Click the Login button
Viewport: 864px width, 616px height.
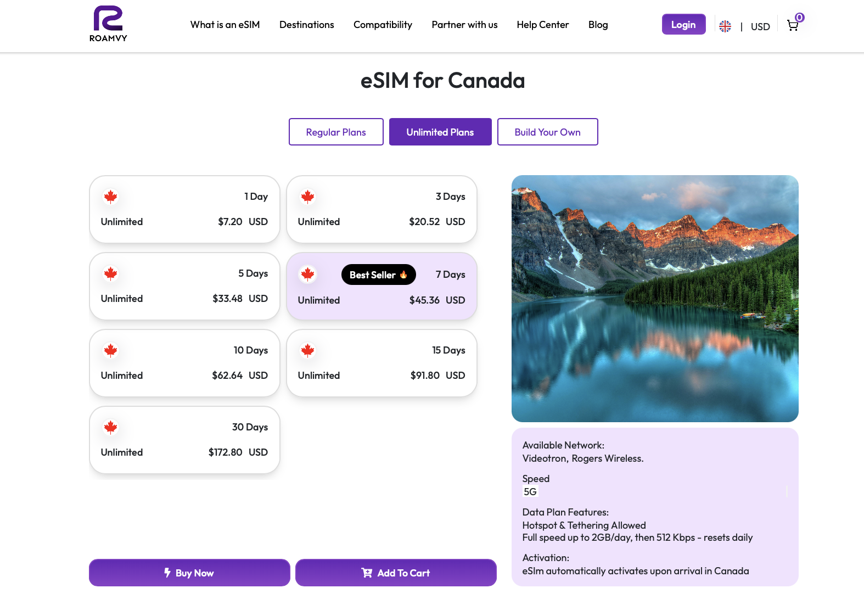[683, 25]
